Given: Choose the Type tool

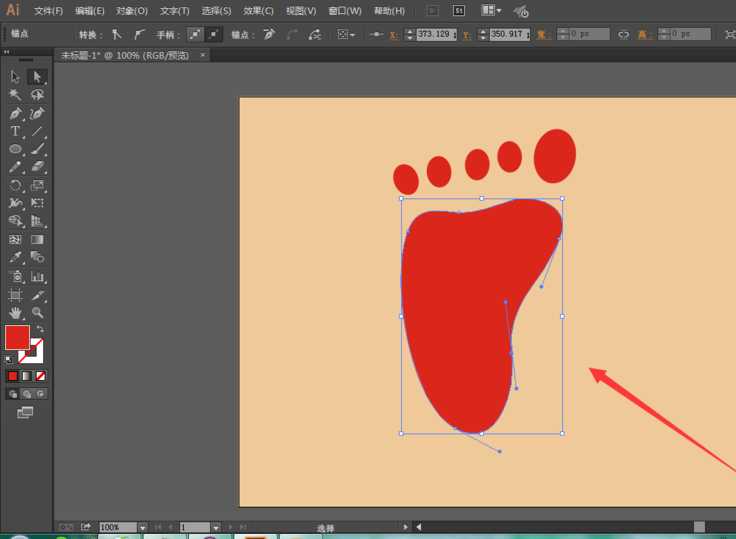Looking at the screenshot, I should click(15, 132).
